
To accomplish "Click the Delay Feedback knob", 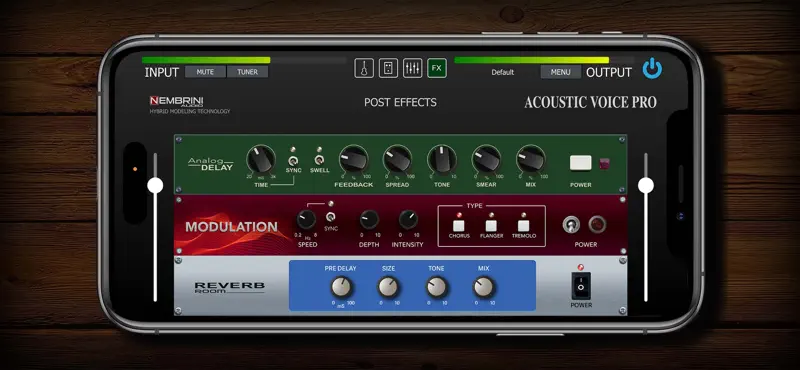I will pyautogui.click(x=354, y=159).
